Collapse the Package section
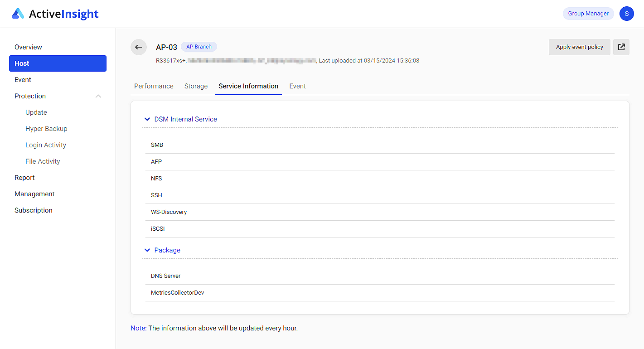 click(x=147, y=250)
